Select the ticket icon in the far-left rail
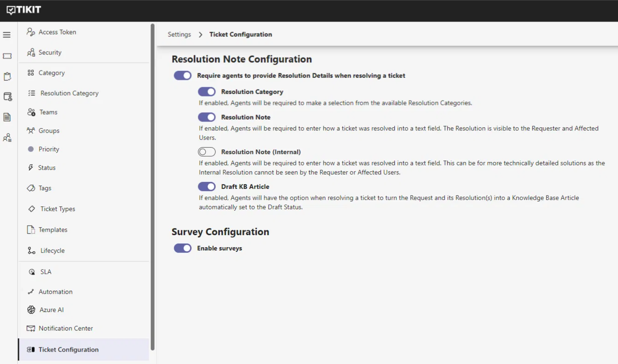The width and height of the screenshot is (618, 364). click(7, 56)
